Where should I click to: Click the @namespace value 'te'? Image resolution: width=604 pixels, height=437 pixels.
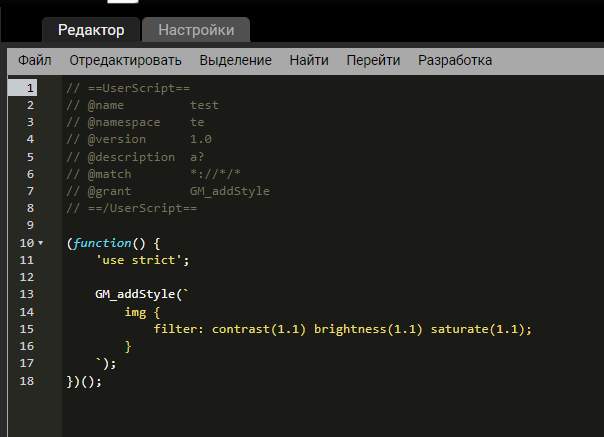point(197,122)
